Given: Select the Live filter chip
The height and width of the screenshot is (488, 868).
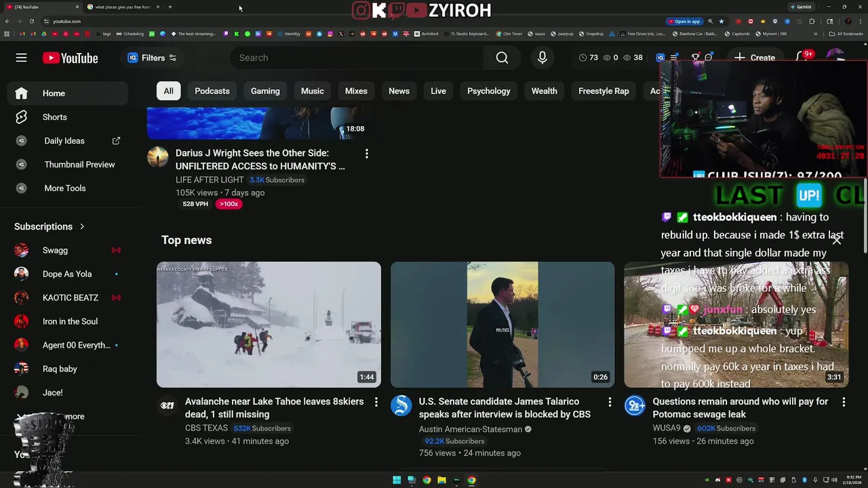Looking at the screenshot, I should pos(438,91).
